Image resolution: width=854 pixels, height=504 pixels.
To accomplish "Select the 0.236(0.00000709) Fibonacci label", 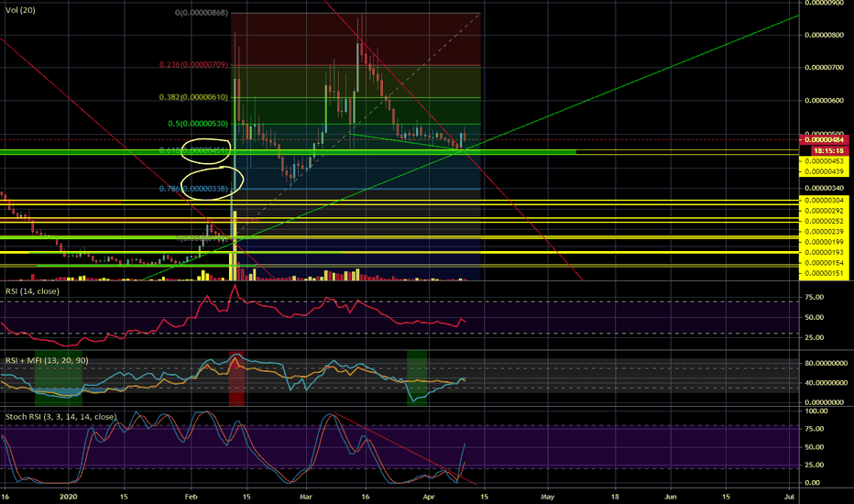I will (x=193, y=65).
